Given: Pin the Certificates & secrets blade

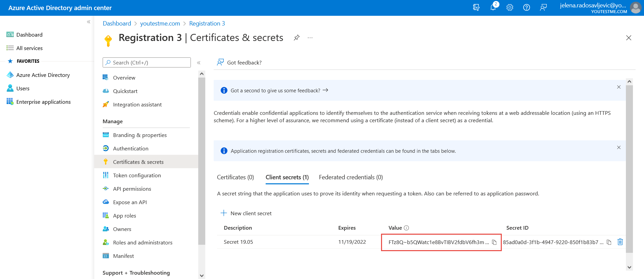Looking at the screenshot, I should (x=297, y=38).
